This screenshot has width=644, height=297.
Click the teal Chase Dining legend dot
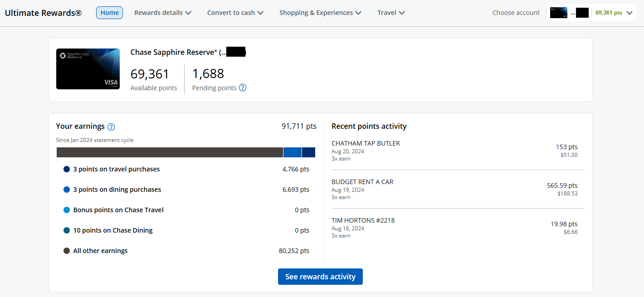point(67,230)
